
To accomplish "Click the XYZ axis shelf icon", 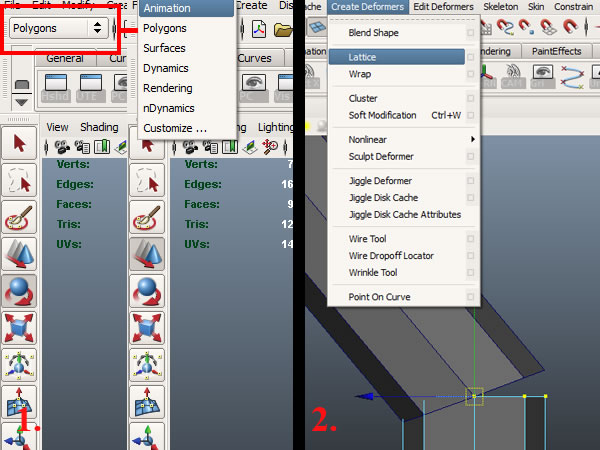I will 488,77.
